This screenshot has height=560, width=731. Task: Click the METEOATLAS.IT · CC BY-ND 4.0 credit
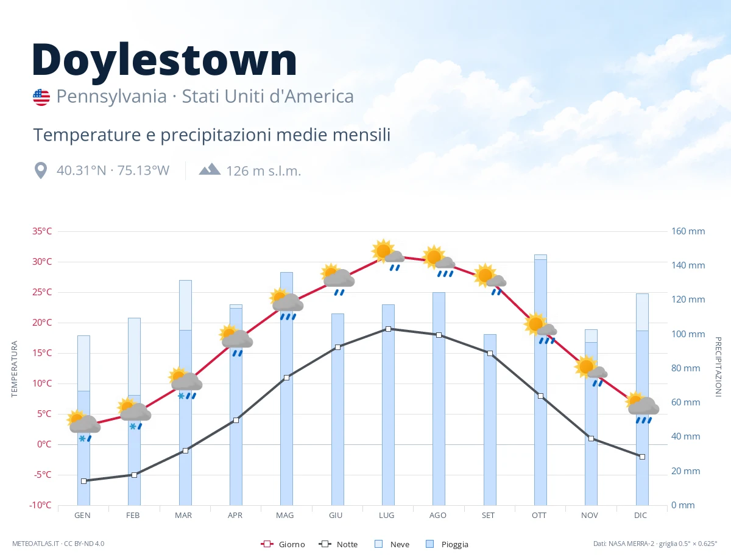58,544
